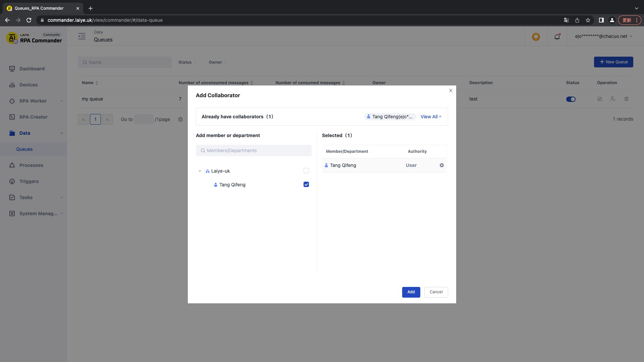Click the orange ring icon in the header
Image resolution: width=644 pixels, height=362 pixels.
click(x=536, y=37)
